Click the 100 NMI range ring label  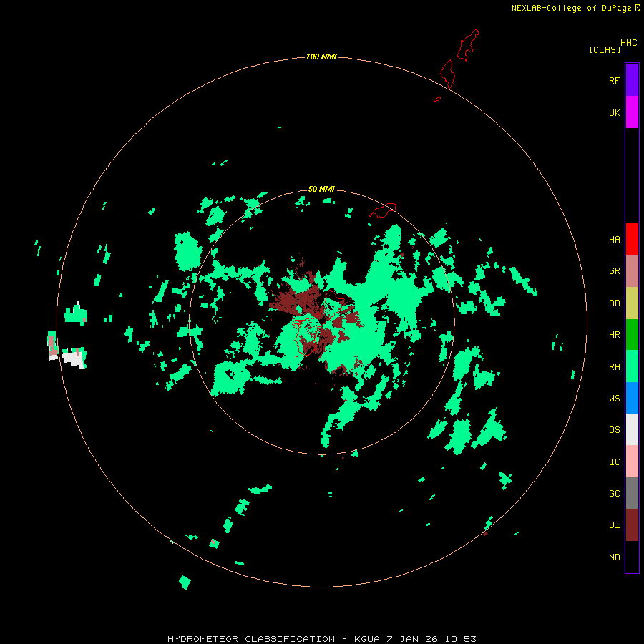click(321, 57)
